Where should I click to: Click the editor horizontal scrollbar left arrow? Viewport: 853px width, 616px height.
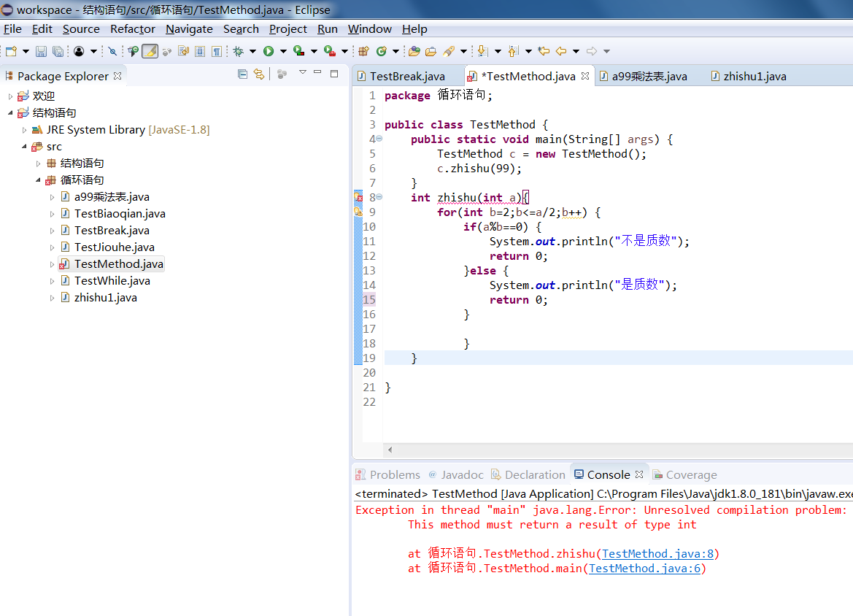(x=390, y=450)
